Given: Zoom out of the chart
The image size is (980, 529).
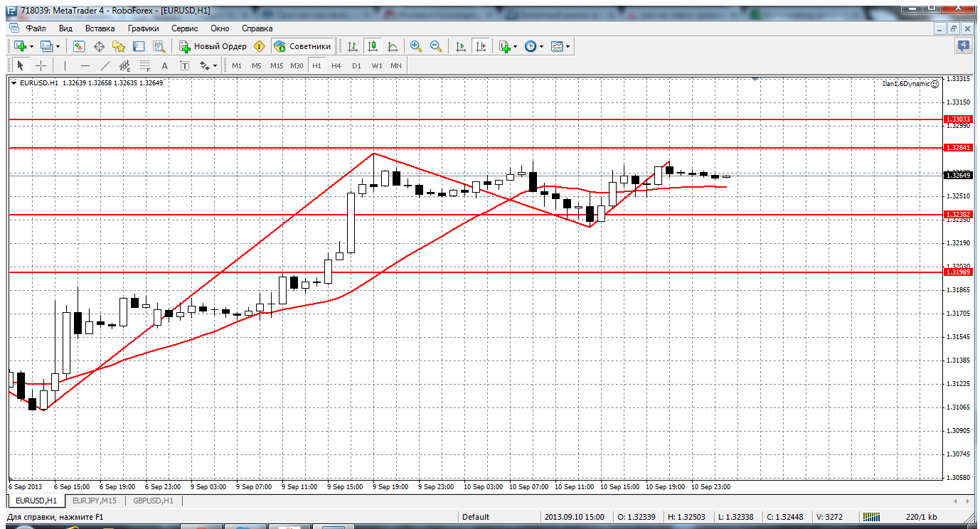Looking at the screenshot, I should pyautogui.click(x=436, y=46).
